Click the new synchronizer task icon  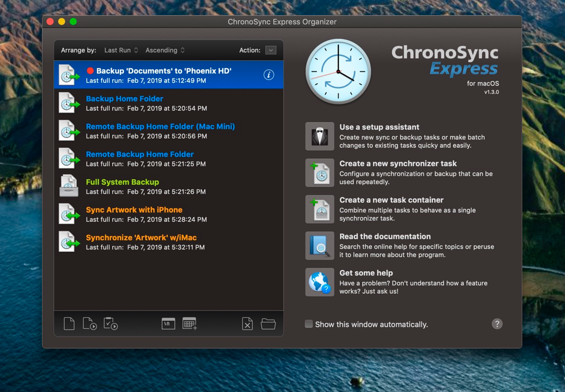click(x=319, y=173)
